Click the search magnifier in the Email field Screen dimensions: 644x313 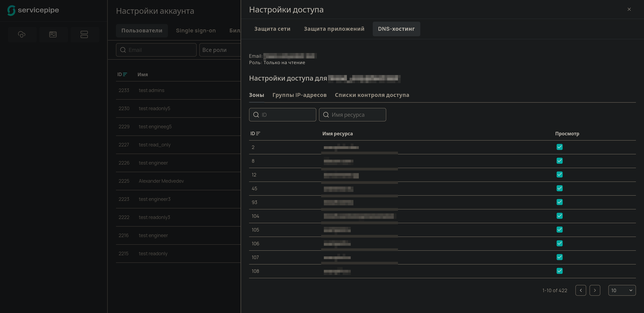[123, 50]
